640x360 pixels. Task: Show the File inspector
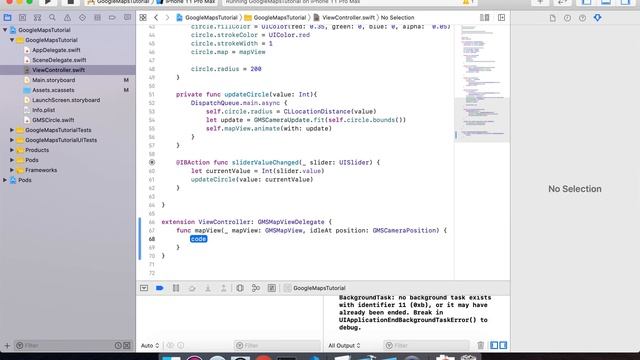tap(552, 18)
